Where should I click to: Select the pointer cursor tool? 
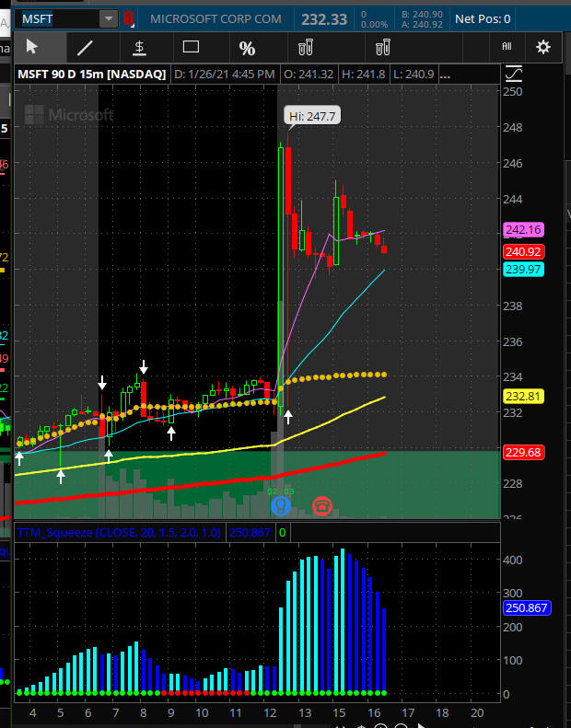(x=32, y=47)
